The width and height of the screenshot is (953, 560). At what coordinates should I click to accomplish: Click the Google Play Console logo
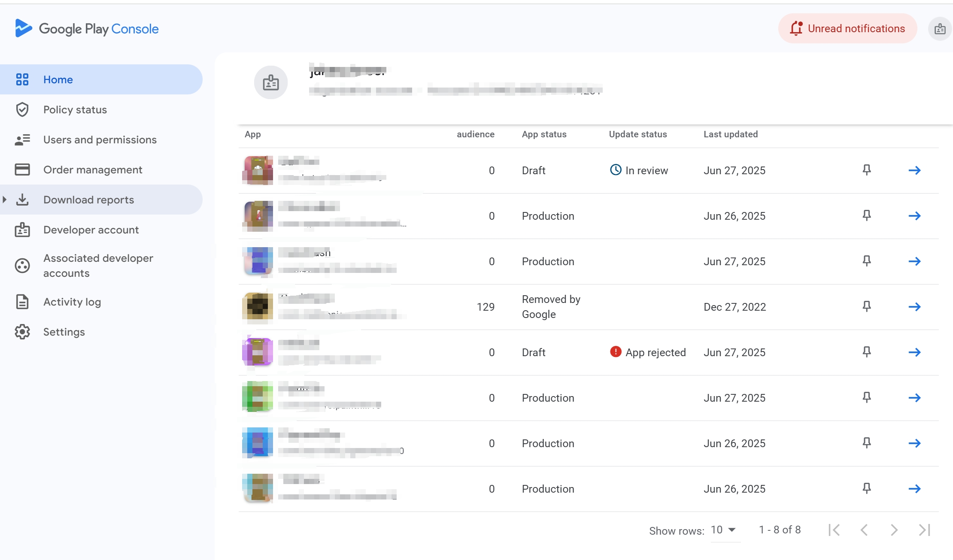(x=87, y=29)
